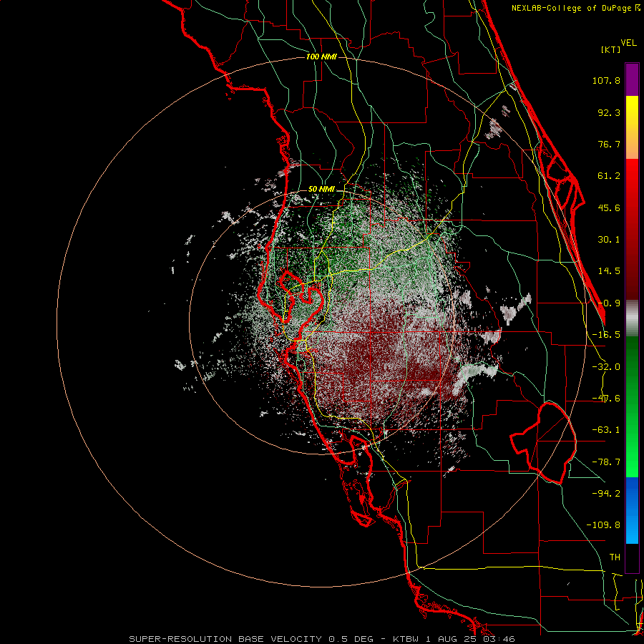Pick the red segment of the color bar
Viewport: 644px width, 644px height.
click(632, 229)
